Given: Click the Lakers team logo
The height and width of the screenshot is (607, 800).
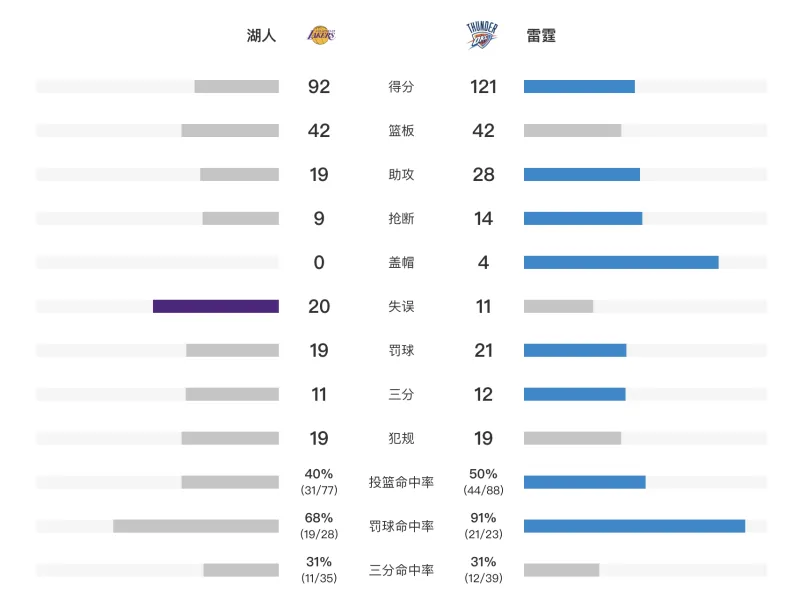Looking at the screenshot, I should [x=321, y=36].
